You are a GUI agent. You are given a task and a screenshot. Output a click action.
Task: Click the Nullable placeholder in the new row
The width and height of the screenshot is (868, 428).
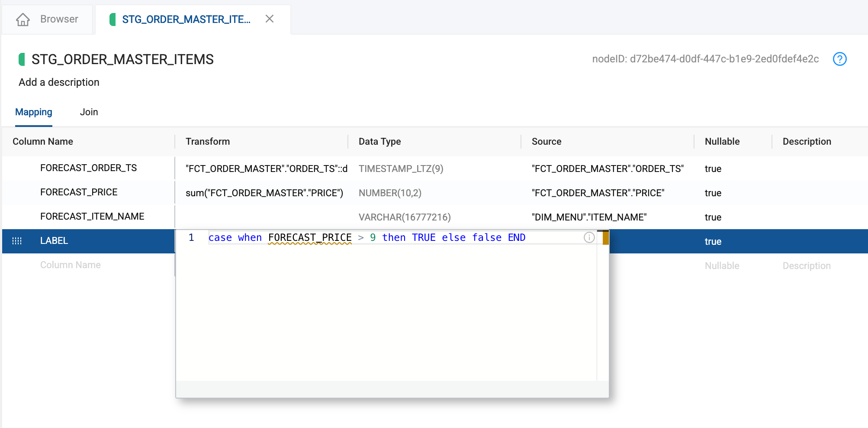pyautogui.click(x=722, y=266)
